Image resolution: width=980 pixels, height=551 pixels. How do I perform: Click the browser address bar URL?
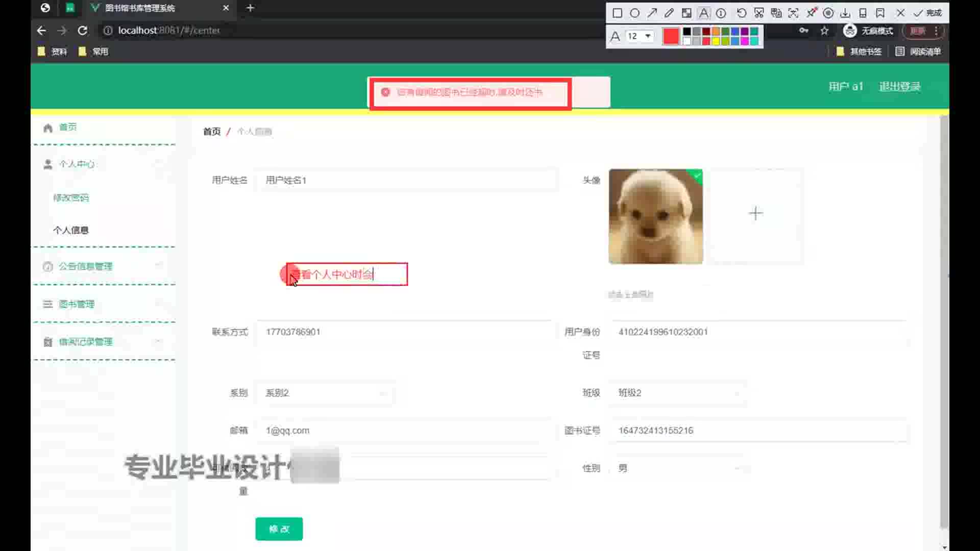pos(169,31)
